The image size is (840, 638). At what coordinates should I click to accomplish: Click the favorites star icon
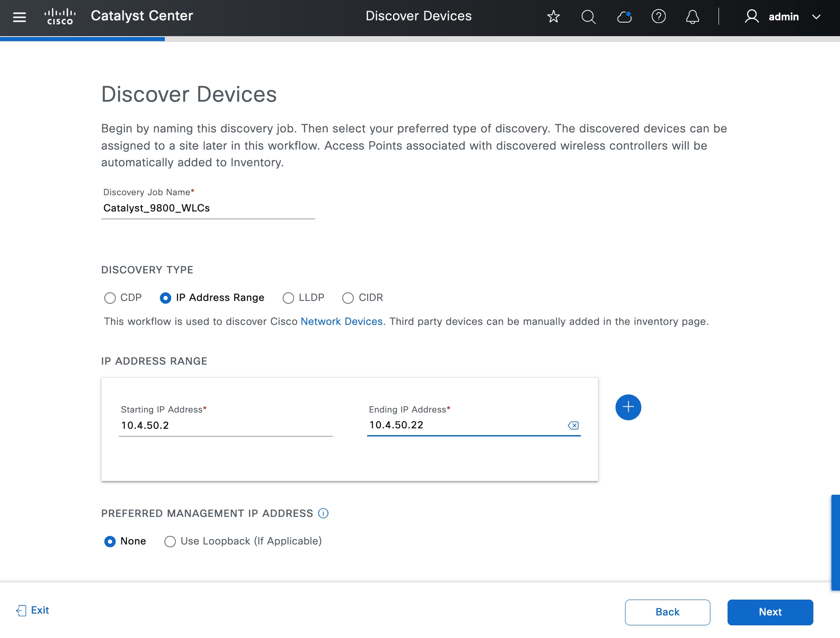(553, 17)
